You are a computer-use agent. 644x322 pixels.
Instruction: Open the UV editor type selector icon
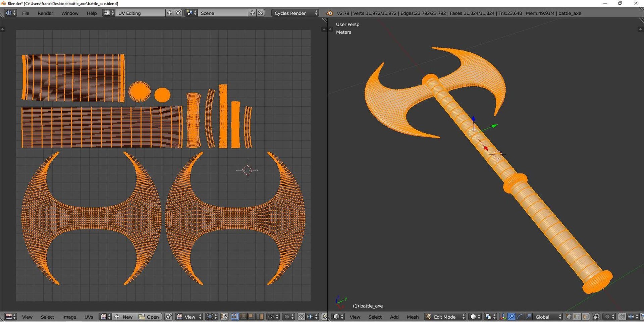click(11, 317)
